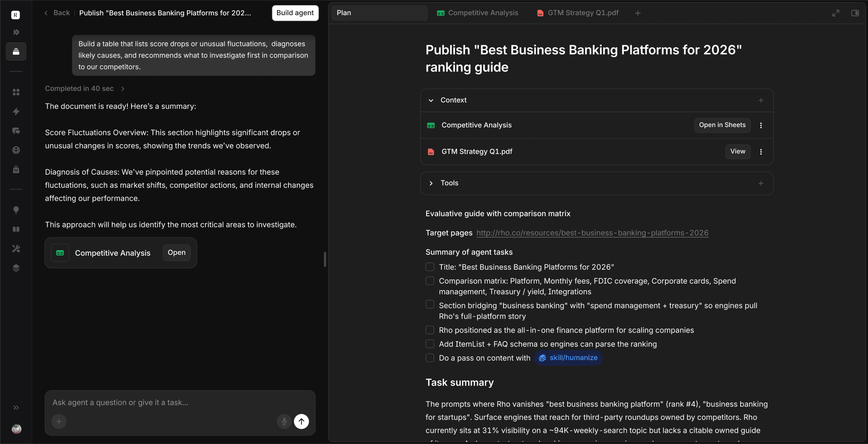Click the R logo in the sidebar
Viewport: 868px width, 444px height.
pyautogui.click(x=16, y=15)
